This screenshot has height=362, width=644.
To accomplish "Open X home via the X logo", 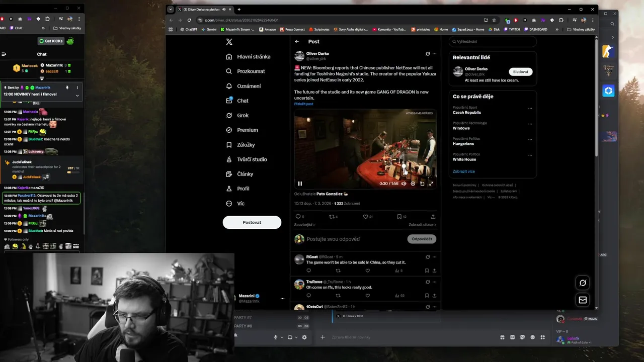I will coord(229,42).
